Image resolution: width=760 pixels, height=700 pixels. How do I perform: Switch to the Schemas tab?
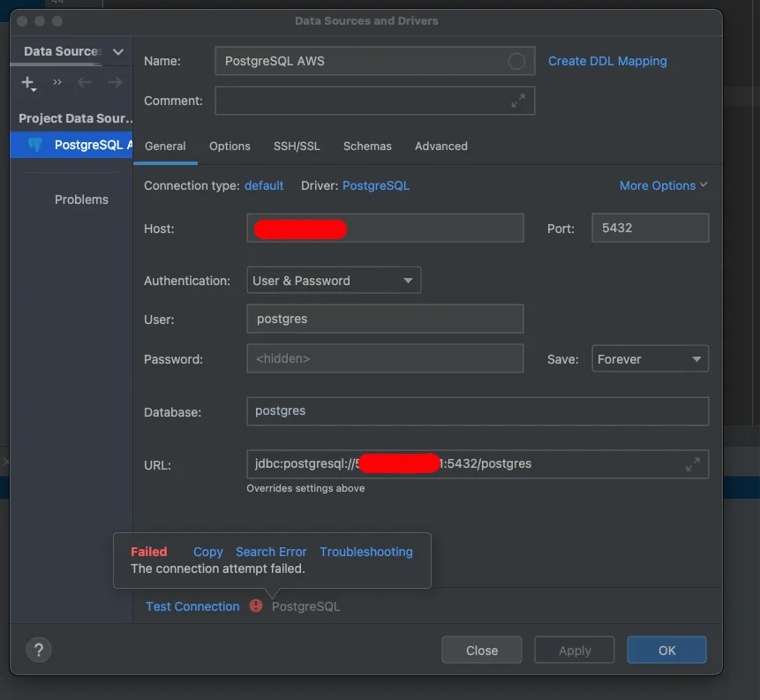tap(367, 146)
